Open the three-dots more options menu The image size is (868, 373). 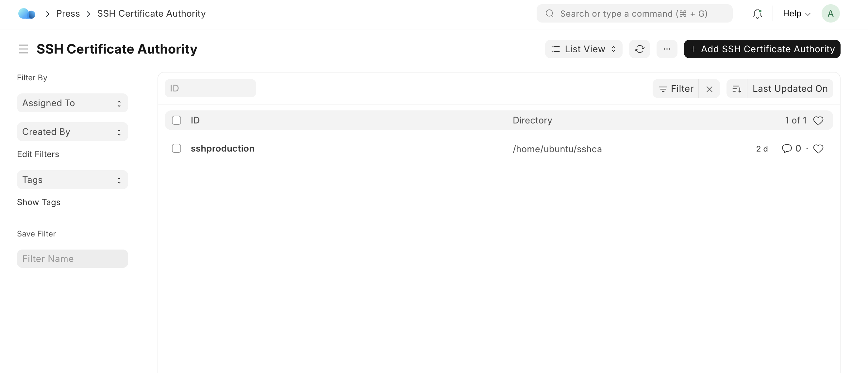coord(666,49)
